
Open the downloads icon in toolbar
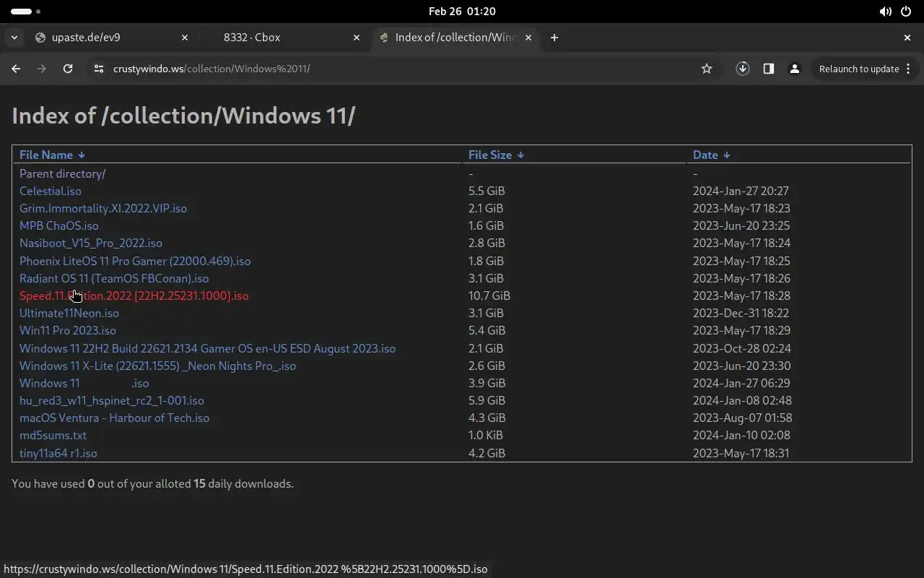coord(742,69)
